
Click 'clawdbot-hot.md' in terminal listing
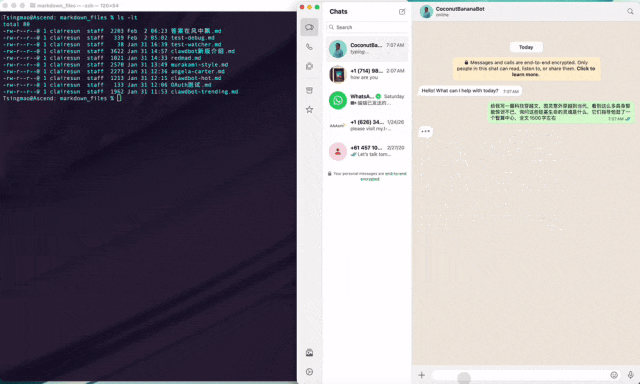tap(196, 78)
